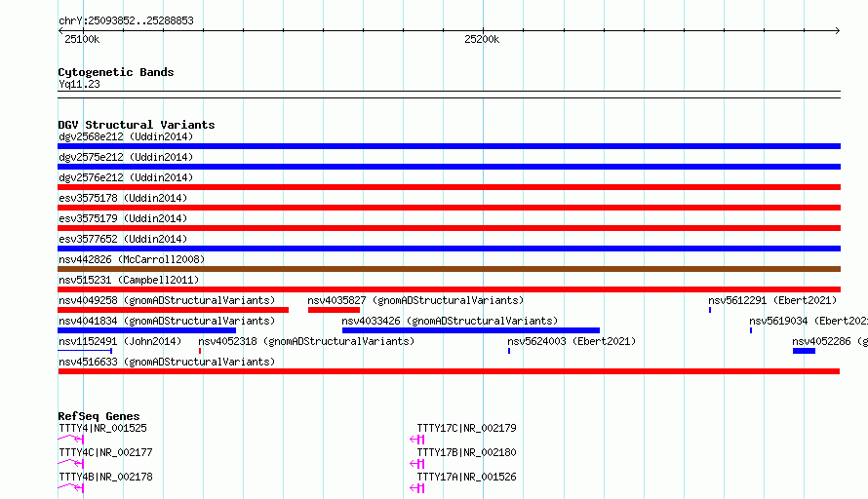Select the TTTY17B NR_002180 gene glyph
The height and width of the screenshot is (499, 868).
(x=416, y=464)
